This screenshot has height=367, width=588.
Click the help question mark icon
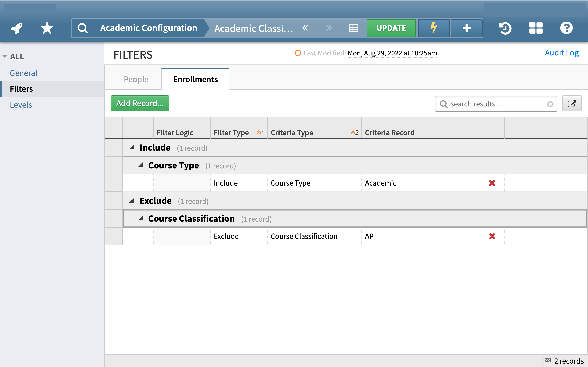click(566, 28)
